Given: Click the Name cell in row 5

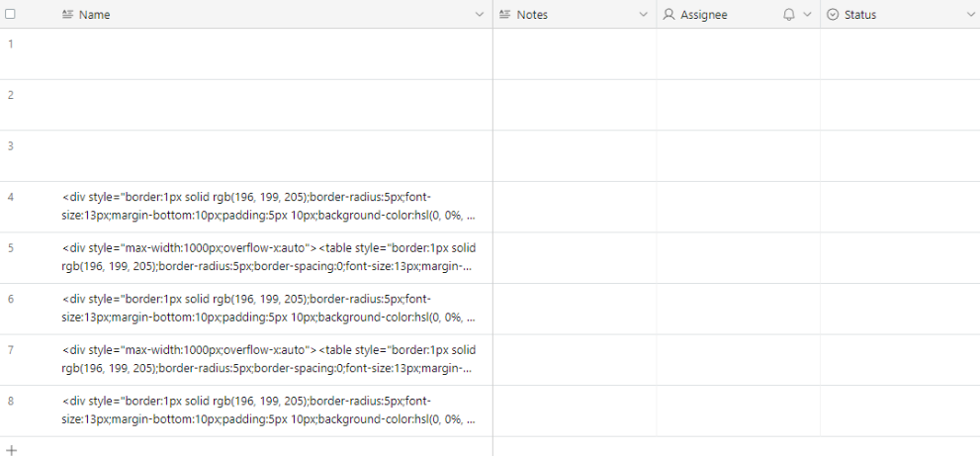Looking at the screenshot, I should pos(274,258).
